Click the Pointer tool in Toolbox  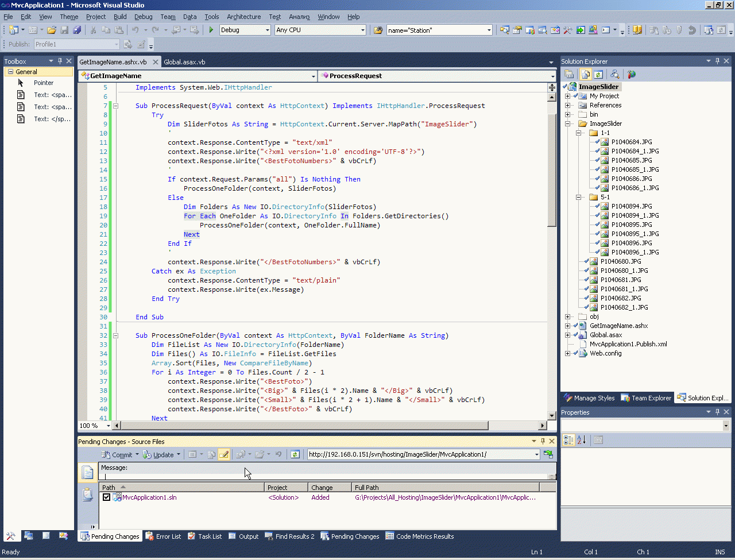point(43,83)
